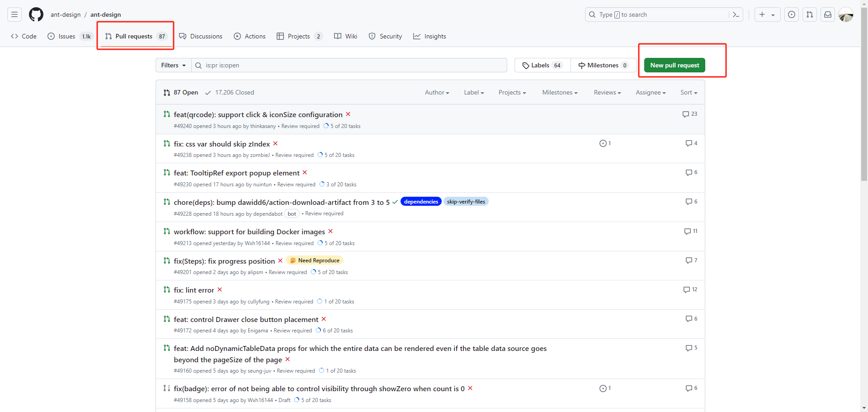Open the command palette icon
Screen dimensions: 868x412
(736, 14)
